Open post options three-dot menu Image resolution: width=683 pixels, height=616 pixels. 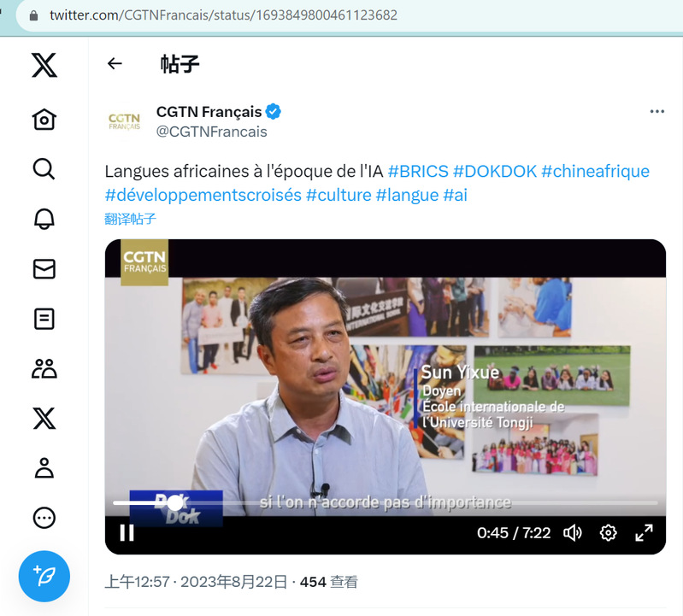pyautogui.click(x=657, y=111)
